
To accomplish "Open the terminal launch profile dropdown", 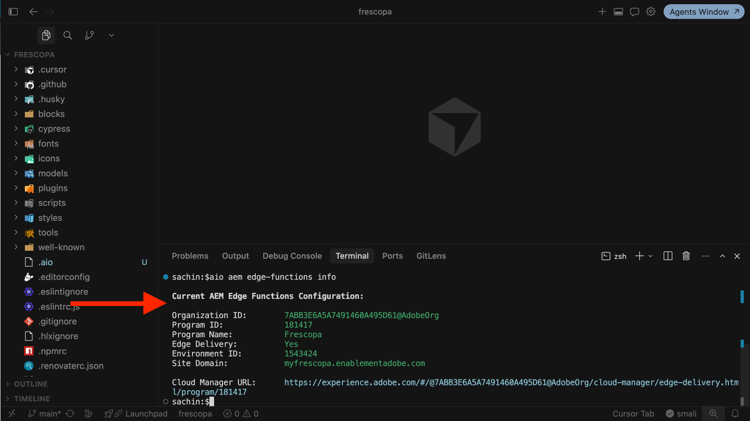I will pos(650,256).
